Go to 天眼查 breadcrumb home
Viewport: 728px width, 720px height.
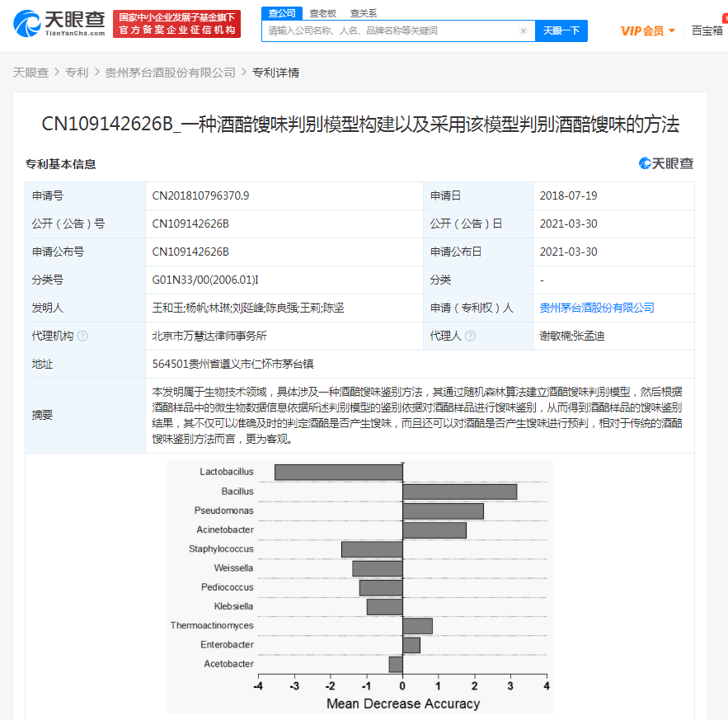[x=31, y=73]
